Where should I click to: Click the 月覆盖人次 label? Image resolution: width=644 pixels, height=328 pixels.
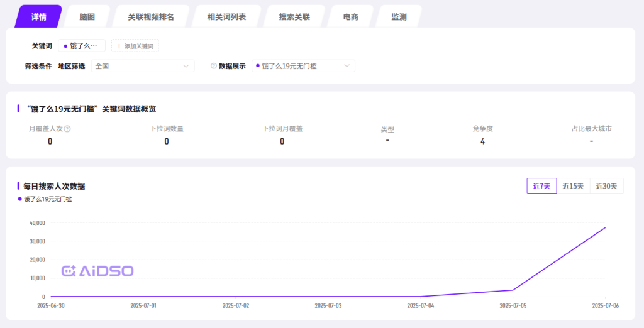pos(45,128)
